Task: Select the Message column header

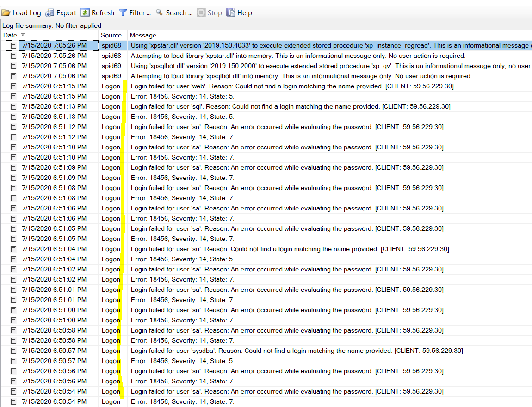Action: coord(142,35)
